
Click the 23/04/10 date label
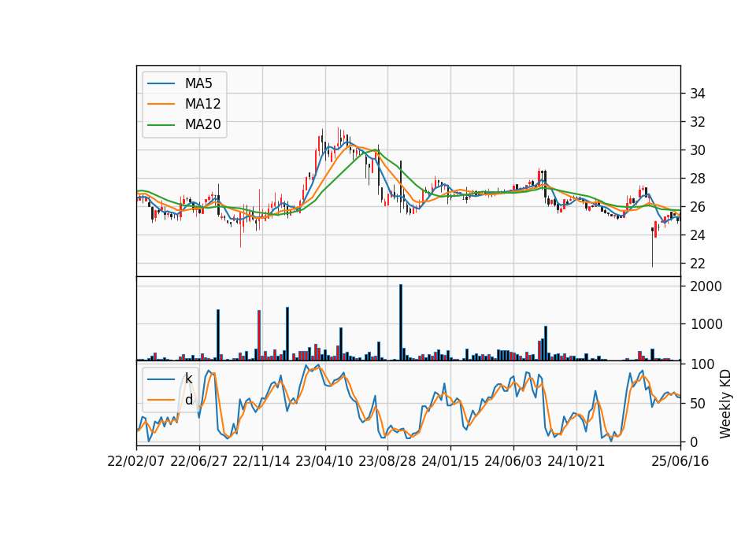[x=324, y=461]
